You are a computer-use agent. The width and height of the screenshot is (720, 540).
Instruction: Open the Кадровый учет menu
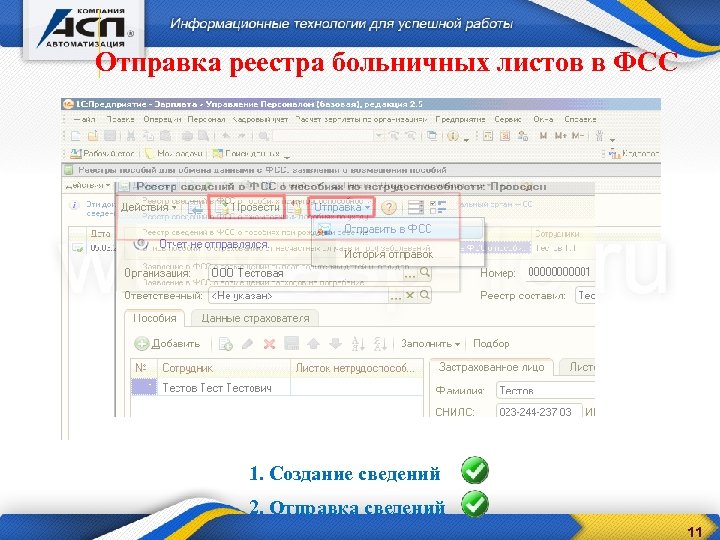260,119
